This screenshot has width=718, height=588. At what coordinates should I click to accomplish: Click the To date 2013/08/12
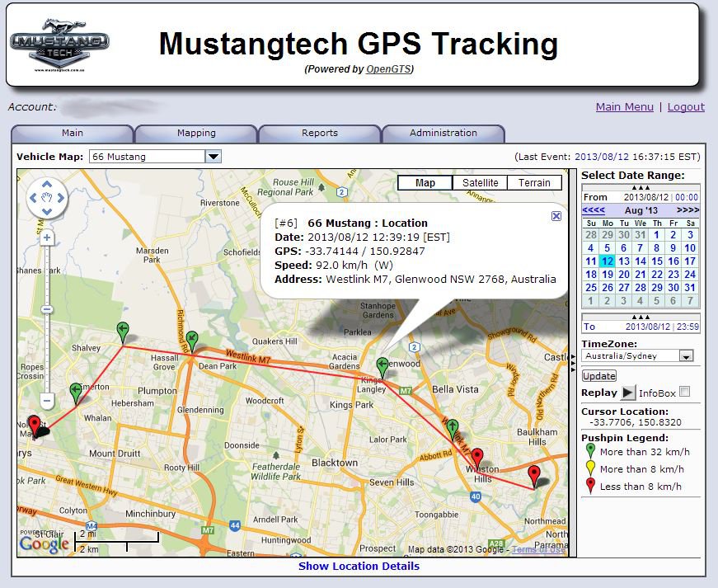click(x=648, y=327)
